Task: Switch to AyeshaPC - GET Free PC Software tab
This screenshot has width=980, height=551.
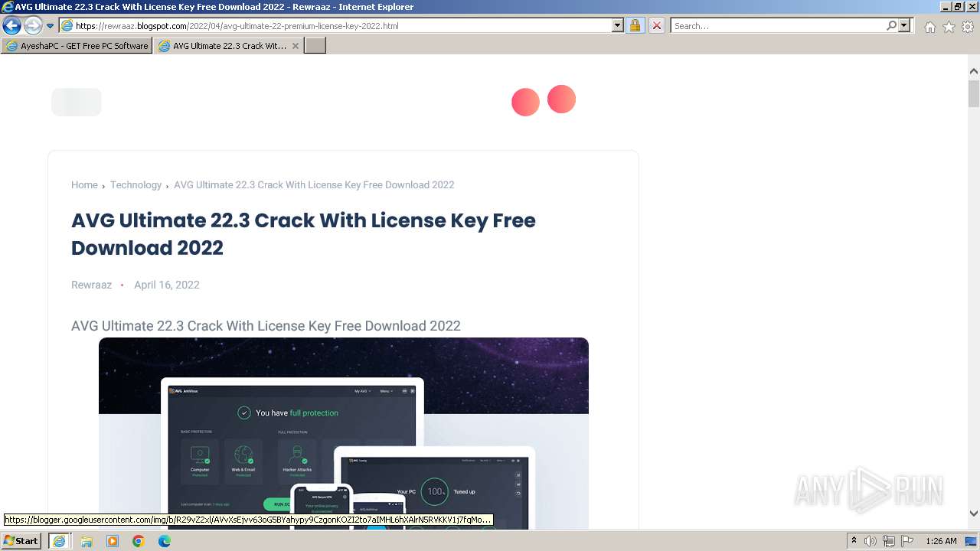Action: tap(77, 46)
